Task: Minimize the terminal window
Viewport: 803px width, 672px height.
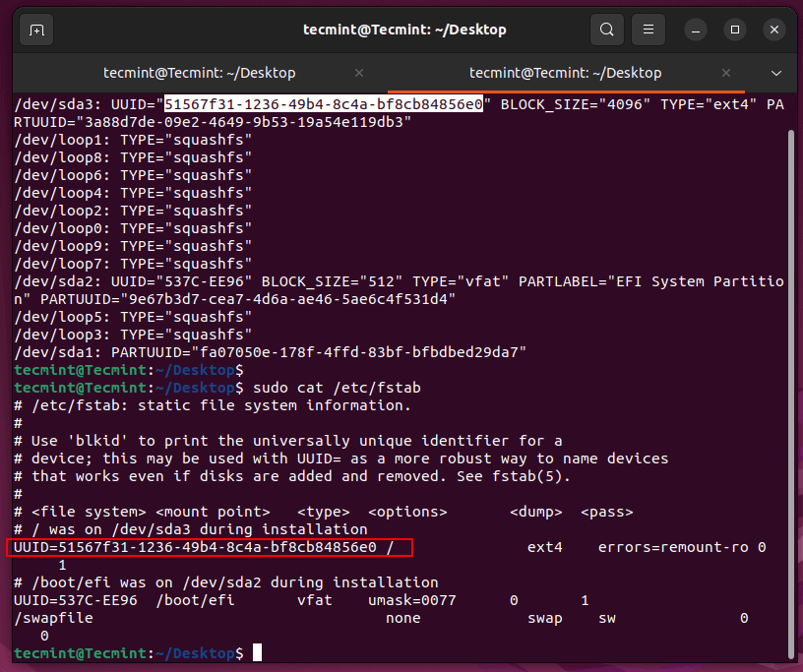Action: point(696,31)
